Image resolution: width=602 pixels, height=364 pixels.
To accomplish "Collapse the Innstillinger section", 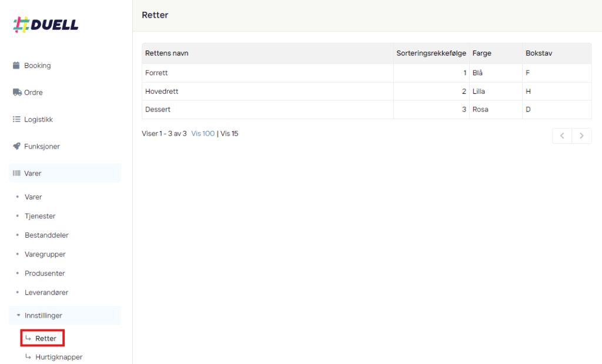I will pos(43,315).
